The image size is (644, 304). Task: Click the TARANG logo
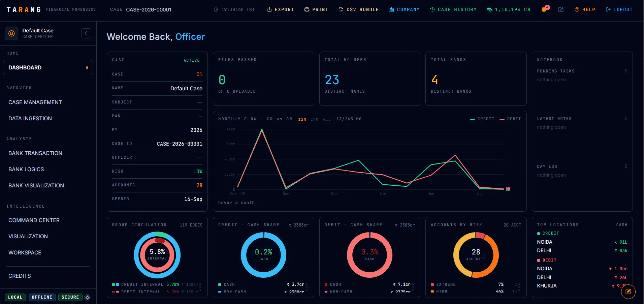24,9
